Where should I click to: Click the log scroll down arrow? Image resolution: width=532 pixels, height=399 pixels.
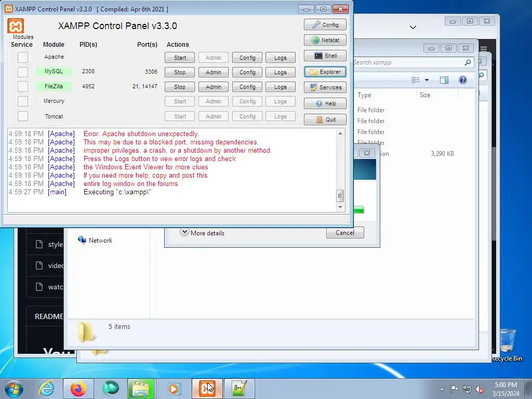[340, 207]
